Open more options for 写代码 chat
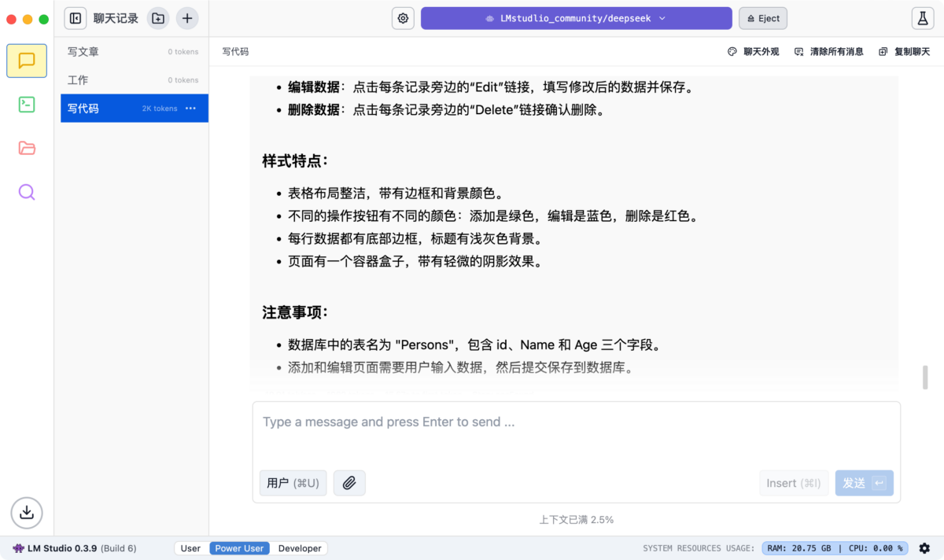Image resolution: width=944 pixels, height=560 pixels. tap(190, 109)
